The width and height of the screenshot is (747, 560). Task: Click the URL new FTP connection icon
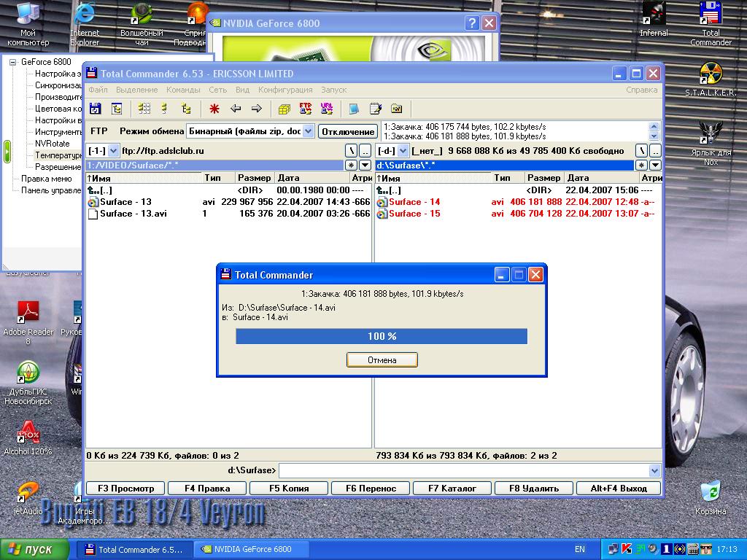pyautogui.click(x=326, y=109)
